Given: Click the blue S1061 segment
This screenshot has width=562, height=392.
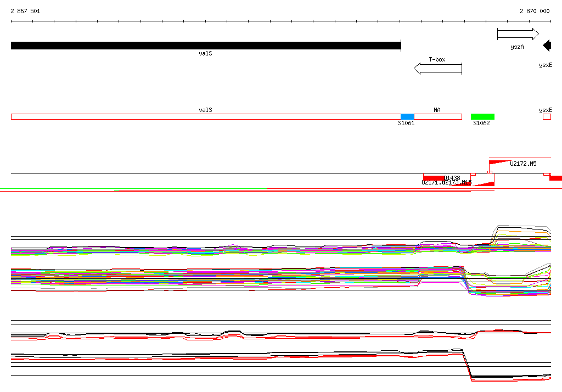Looking at the screenshot, I should point(407,116).
